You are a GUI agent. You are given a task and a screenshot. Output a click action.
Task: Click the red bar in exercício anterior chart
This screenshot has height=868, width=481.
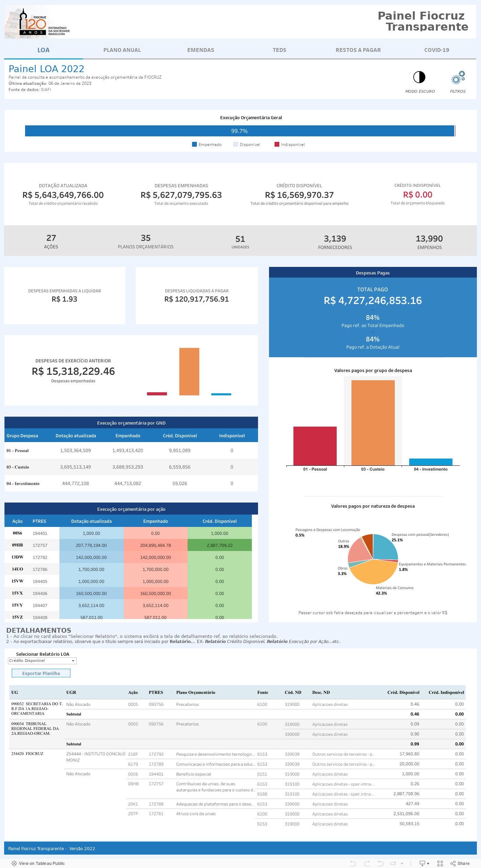click(157, 394)
